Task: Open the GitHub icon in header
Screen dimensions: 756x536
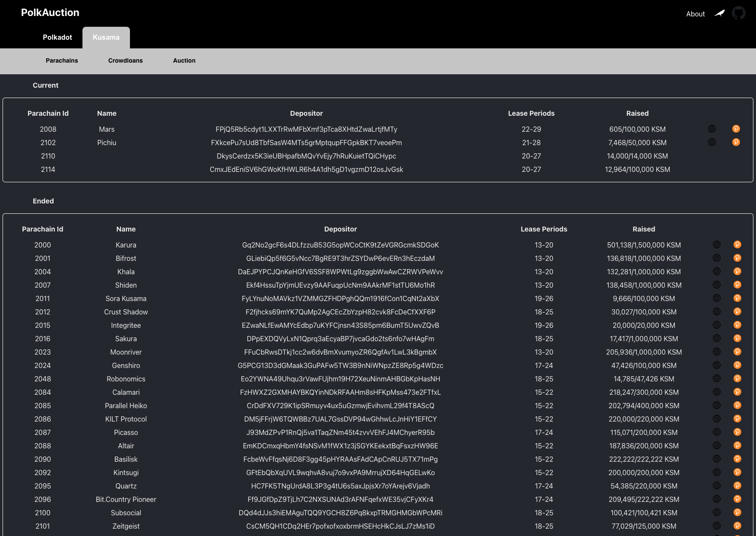Action: coord(739,13)
